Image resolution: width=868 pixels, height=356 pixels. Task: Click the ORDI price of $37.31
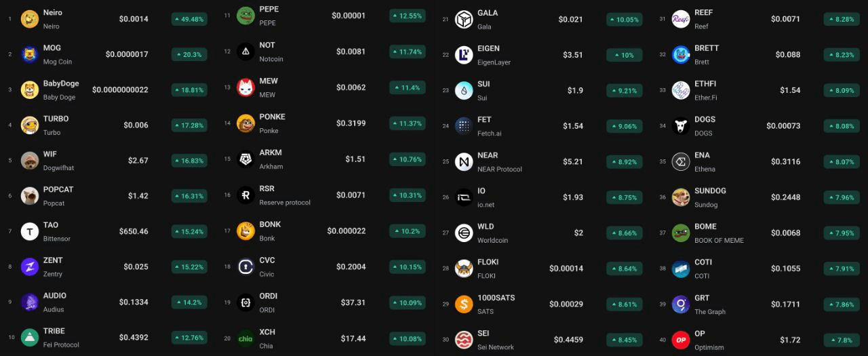point(353,302)
